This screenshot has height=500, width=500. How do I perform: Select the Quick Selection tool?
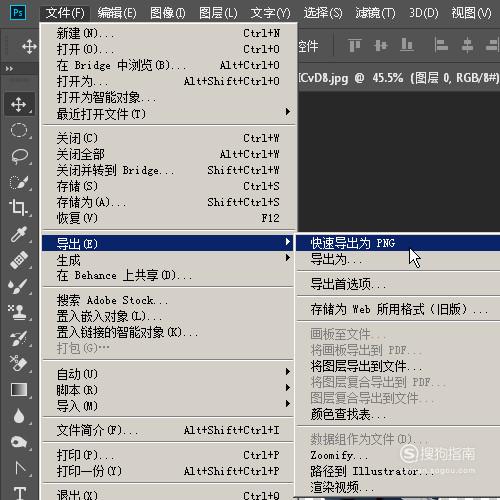pos(19,182)
